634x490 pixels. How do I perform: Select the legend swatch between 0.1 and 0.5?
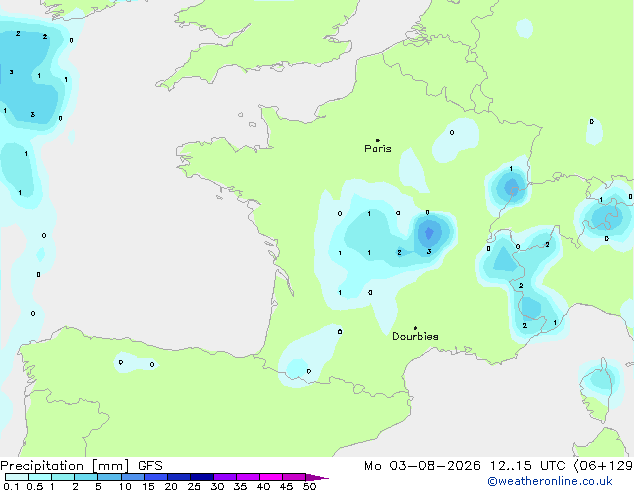point(17,477)
